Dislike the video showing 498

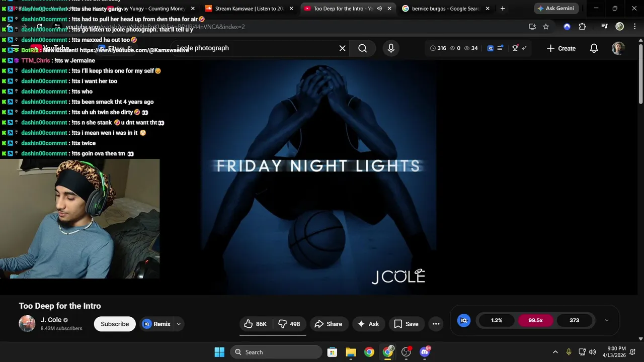click(289, 324)
